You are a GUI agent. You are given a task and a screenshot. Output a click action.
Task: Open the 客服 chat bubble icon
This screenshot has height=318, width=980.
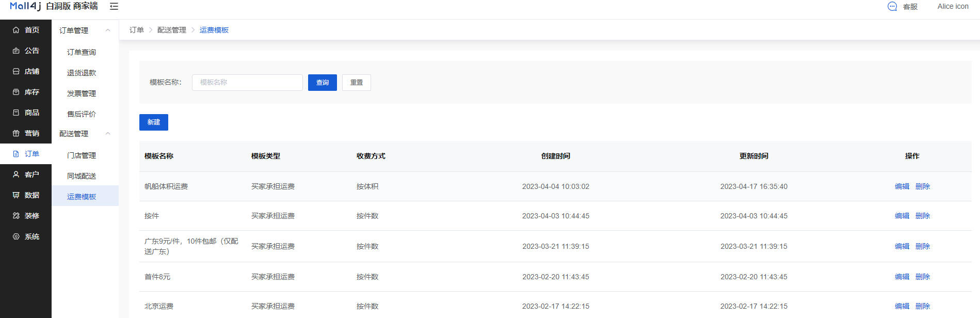click(x=892, y=6)
